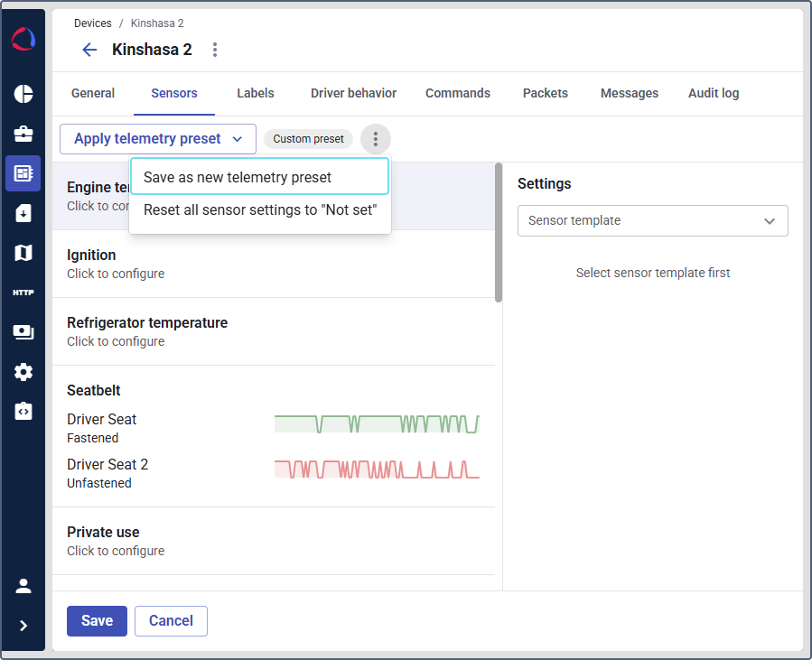Open the account icon at the sidebar bottom
Screen dimensions: 812x660
(23, 585)
